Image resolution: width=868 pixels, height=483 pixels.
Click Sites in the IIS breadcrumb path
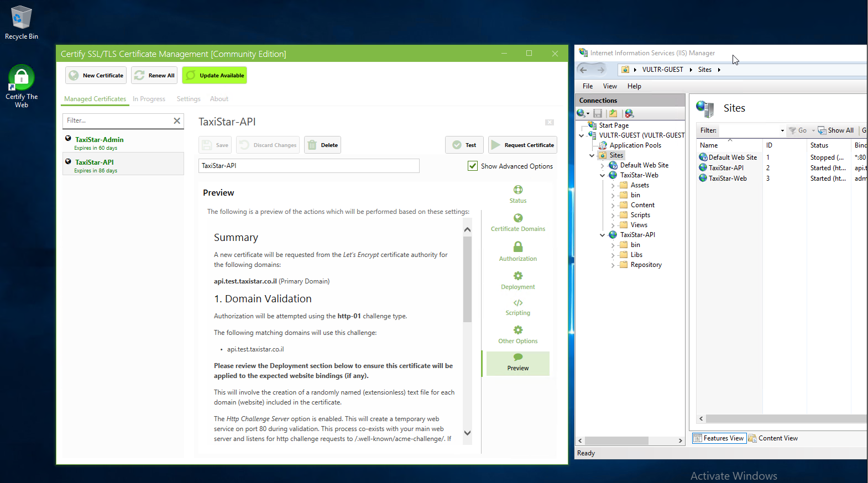[704, 70]
